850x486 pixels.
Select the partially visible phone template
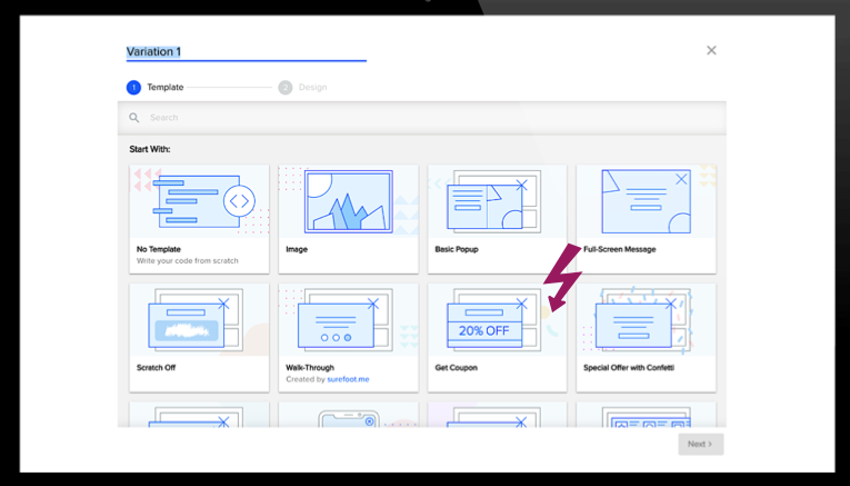348,416
